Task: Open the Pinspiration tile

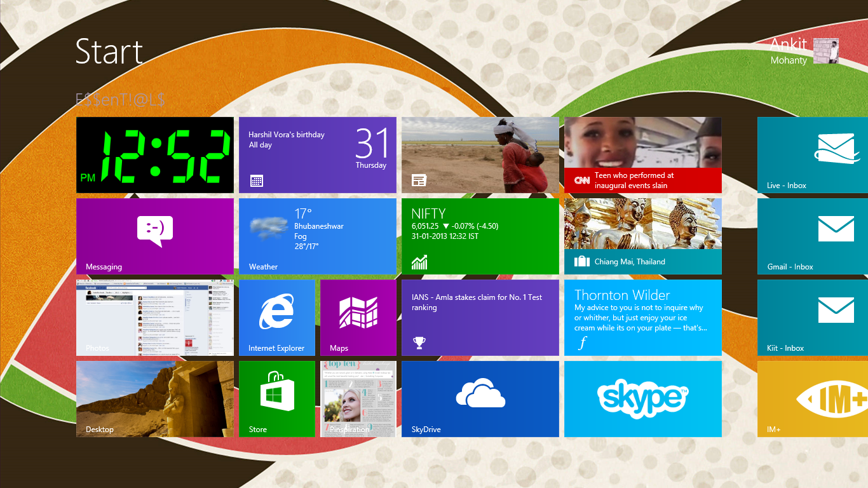Action: point(358,399)
